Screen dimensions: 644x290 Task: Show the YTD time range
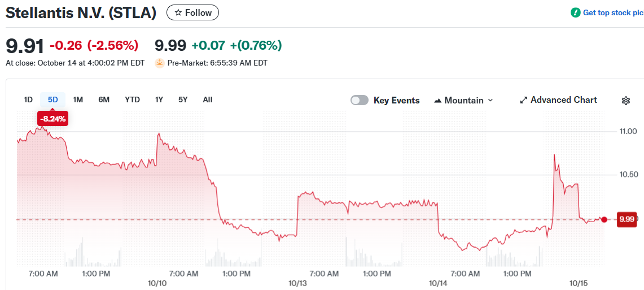(132, 99)
